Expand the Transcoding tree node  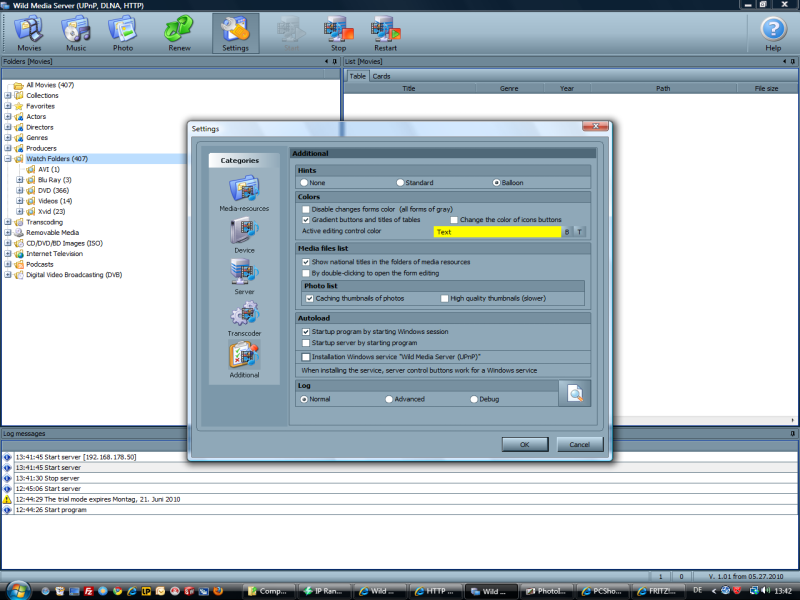click(x=8, y=222)
